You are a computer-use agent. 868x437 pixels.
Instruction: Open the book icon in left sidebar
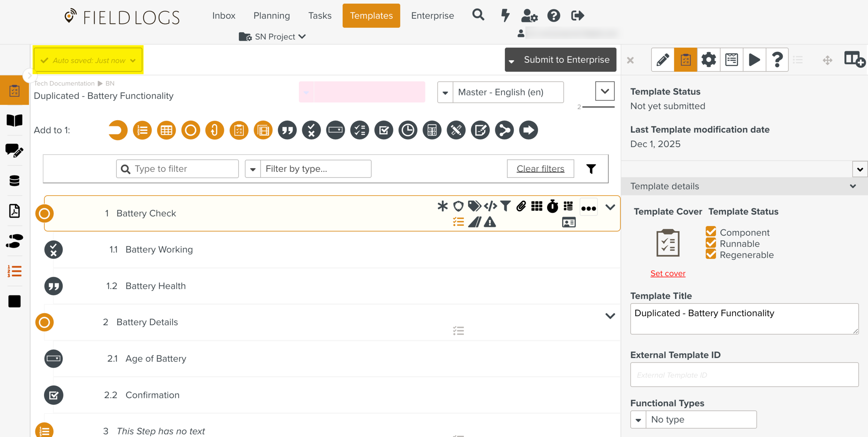click(x=14, y=121)
